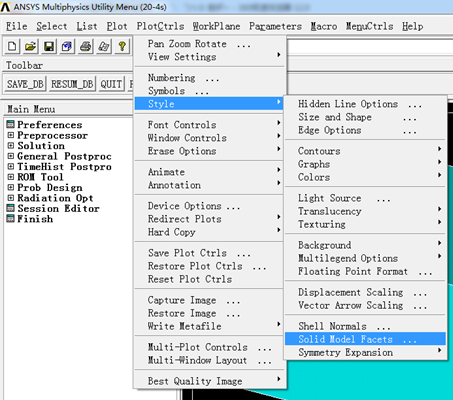Open the Colors submenu

[x=365, y=177]
